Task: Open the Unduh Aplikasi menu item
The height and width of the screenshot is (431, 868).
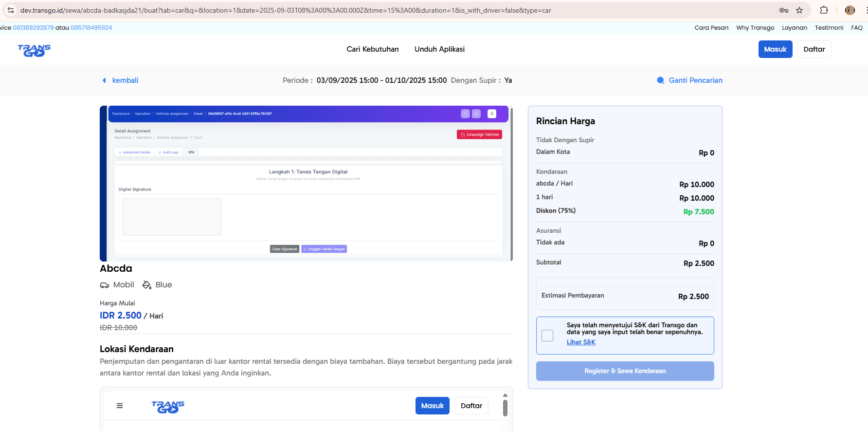Action: click(x=439, y=49)
